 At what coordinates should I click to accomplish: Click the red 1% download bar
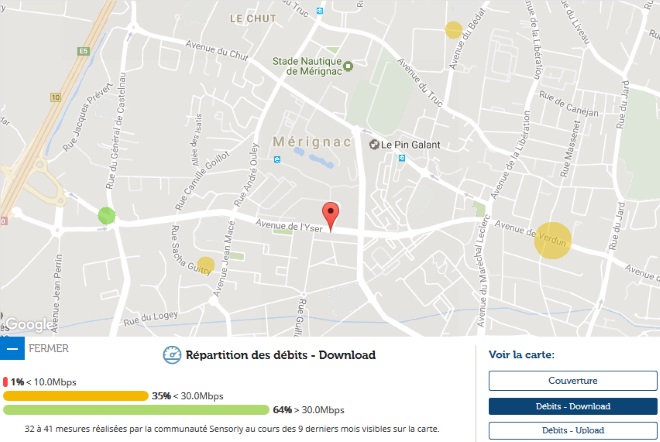(x=5, y=382)
